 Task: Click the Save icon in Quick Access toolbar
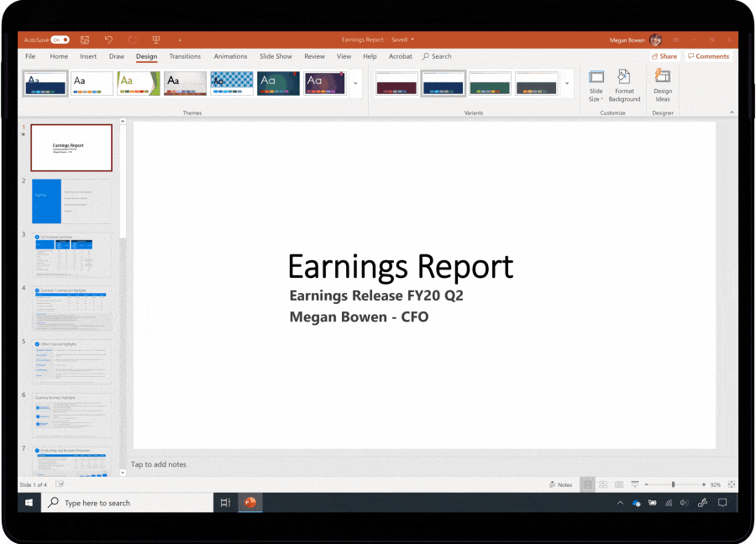[x=85, y=39]
